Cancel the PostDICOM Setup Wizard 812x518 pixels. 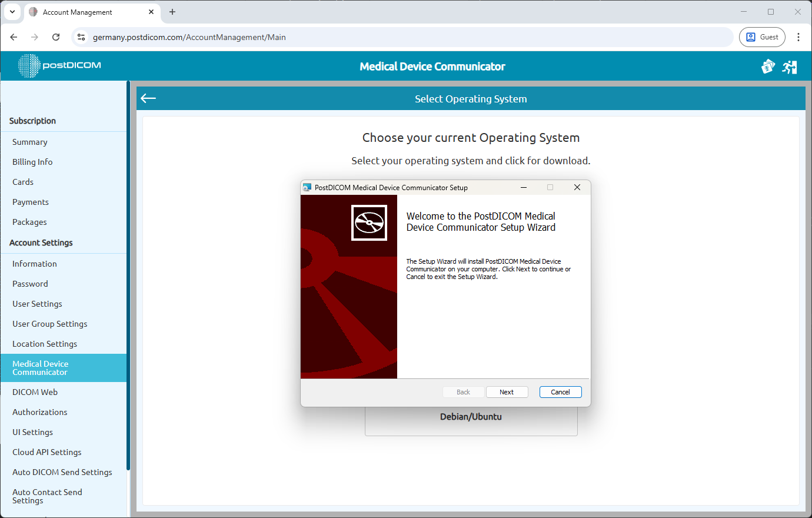560,391
